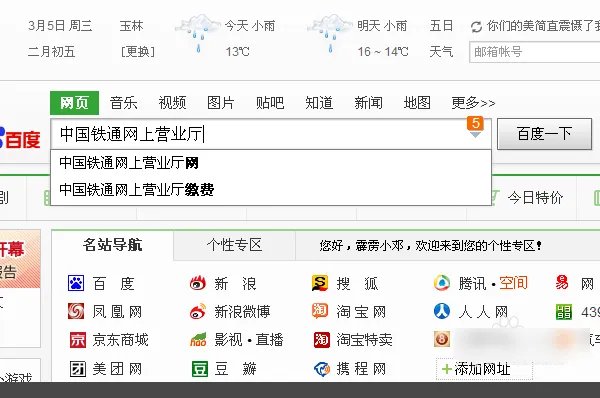Switch to the 地图 search tab

point(417,103)
